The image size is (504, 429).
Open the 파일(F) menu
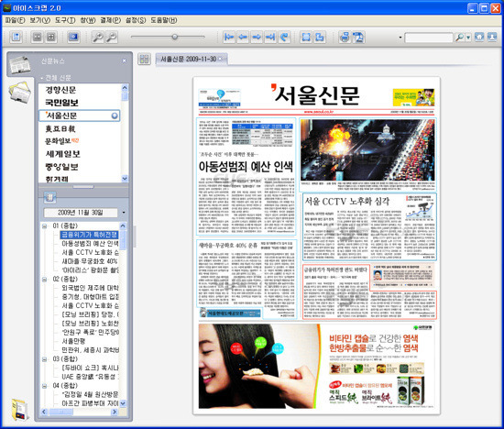pos(15,20)
